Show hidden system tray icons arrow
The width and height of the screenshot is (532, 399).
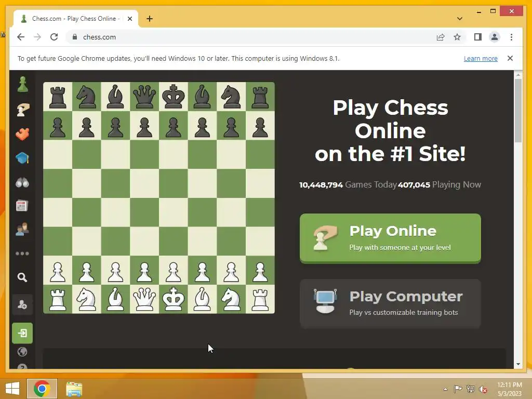[445, 389]
